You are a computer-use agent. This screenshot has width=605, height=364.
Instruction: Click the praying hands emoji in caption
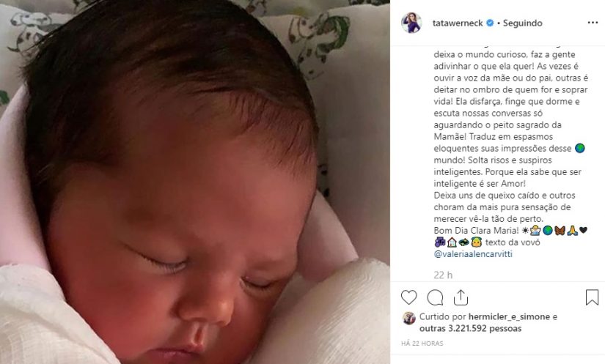(x=572, y=231)
